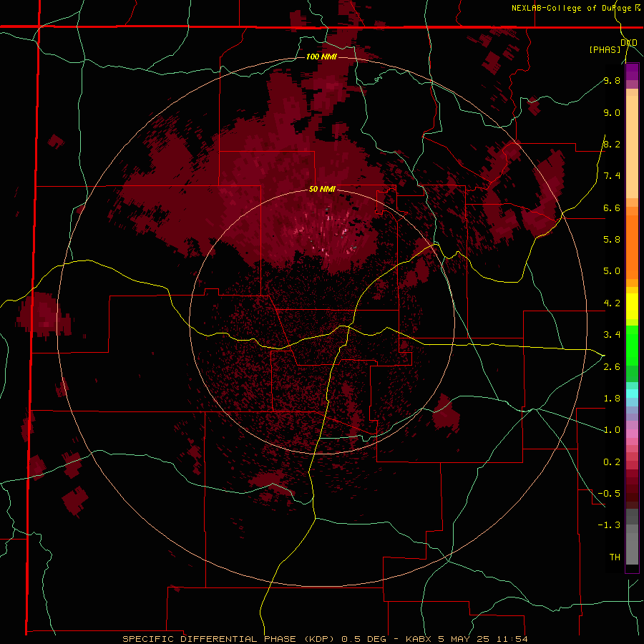Click the 4.2 legend value

point(612,303)
